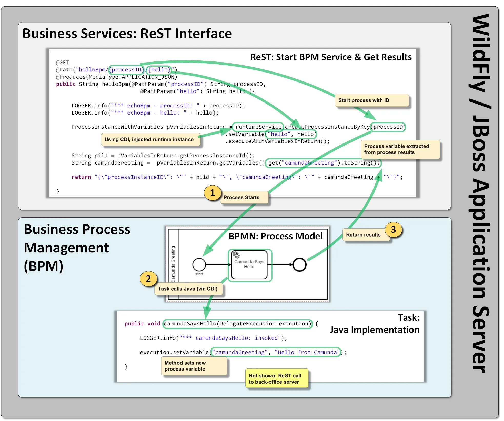Click LOGGER.info line logging hello
The image size is (504, 421).
coord(145,113)
